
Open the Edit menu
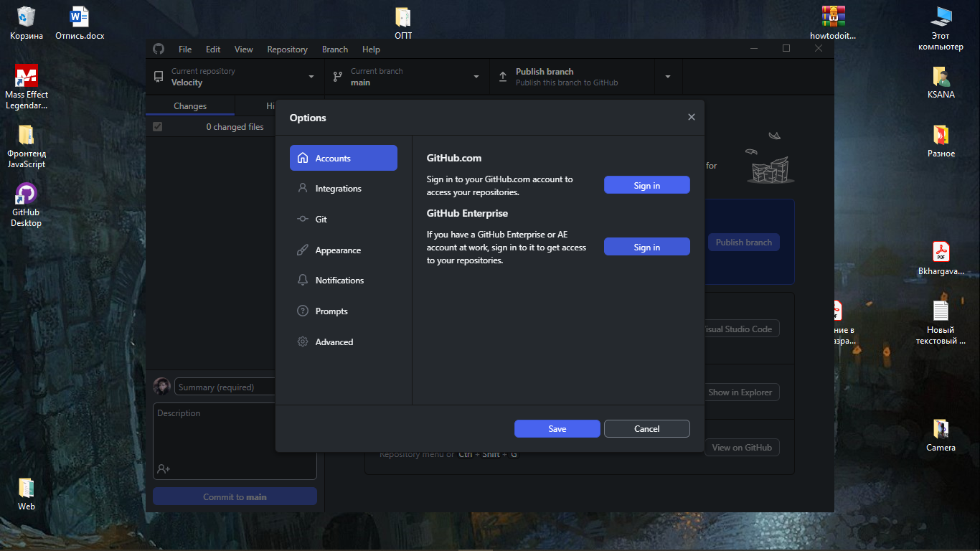tap(213, 50)
